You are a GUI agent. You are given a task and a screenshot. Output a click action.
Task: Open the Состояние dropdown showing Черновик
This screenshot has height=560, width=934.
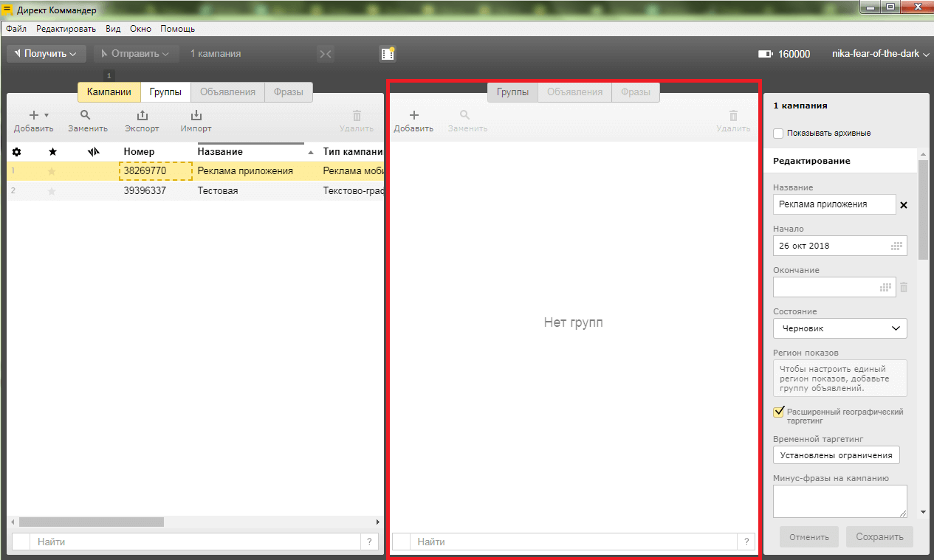pos(839,328)
